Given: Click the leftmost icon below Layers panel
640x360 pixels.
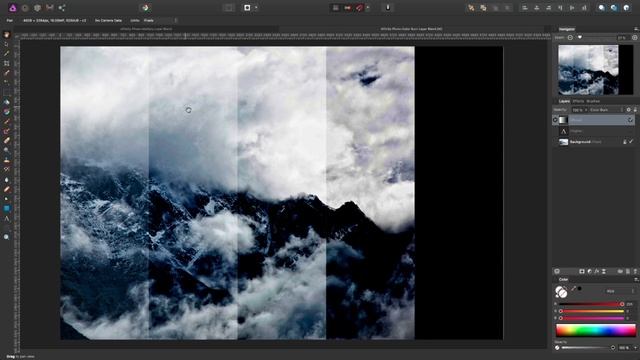Looking at the screenshot, I should [x=557, y=271].
